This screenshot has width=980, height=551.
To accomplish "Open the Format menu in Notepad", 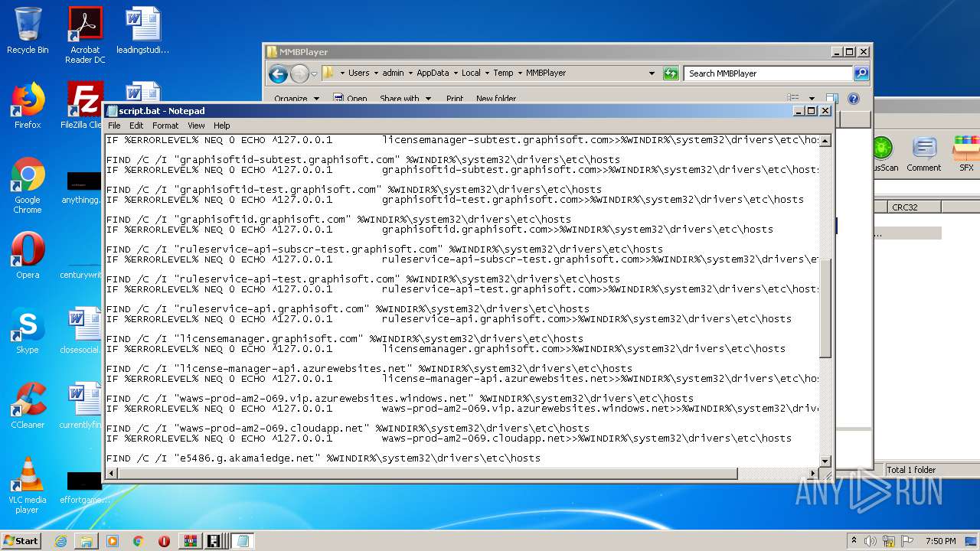I will click(x=165, y=126).
